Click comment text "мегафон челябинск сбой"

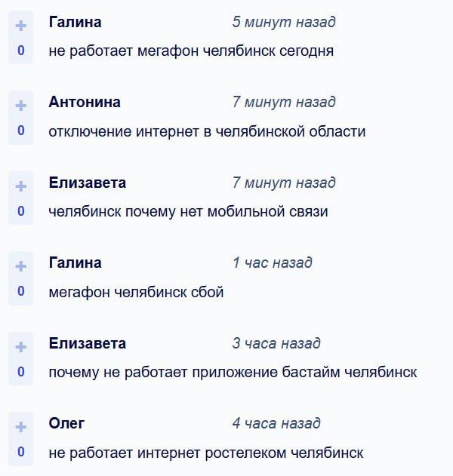pos(136,292)
